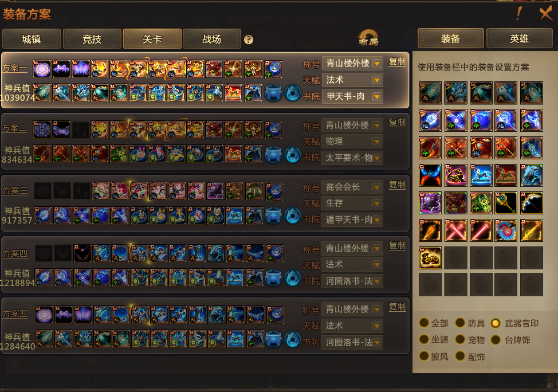Open 方案一 称号 dropdown 青山楼外楼
Screen dimensions: 558x392
coord(352,64)
